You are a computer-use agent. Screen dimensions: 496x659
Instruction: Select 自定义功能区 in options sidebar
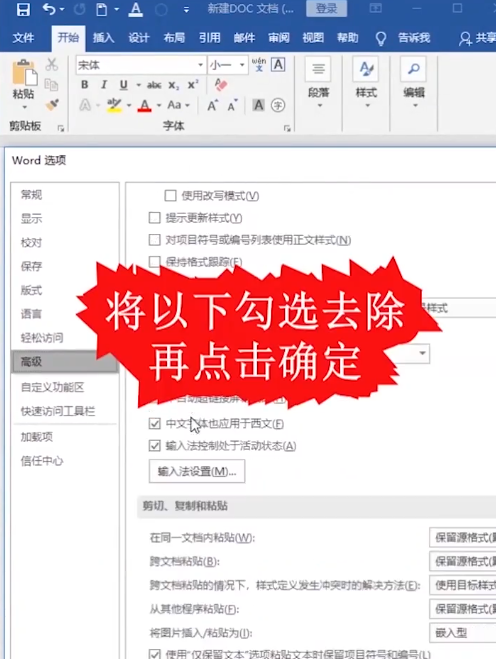53,387
